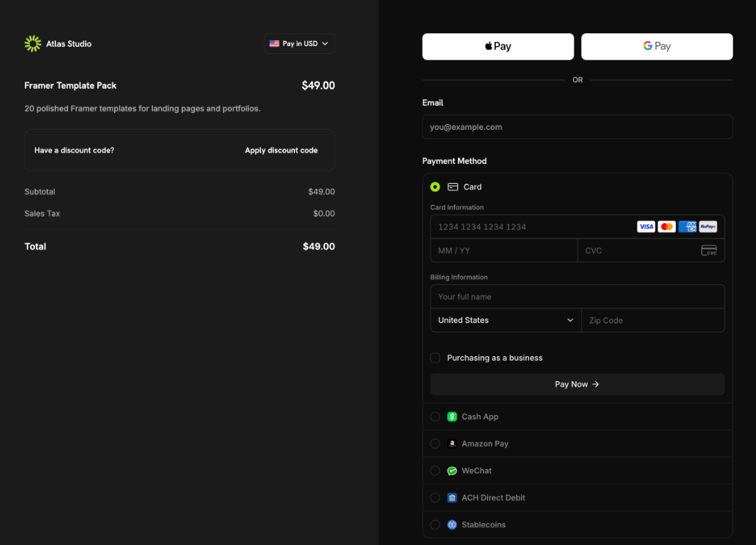Click the CVC card hint icon
756x545 pixels.
(x=708, y=251)
